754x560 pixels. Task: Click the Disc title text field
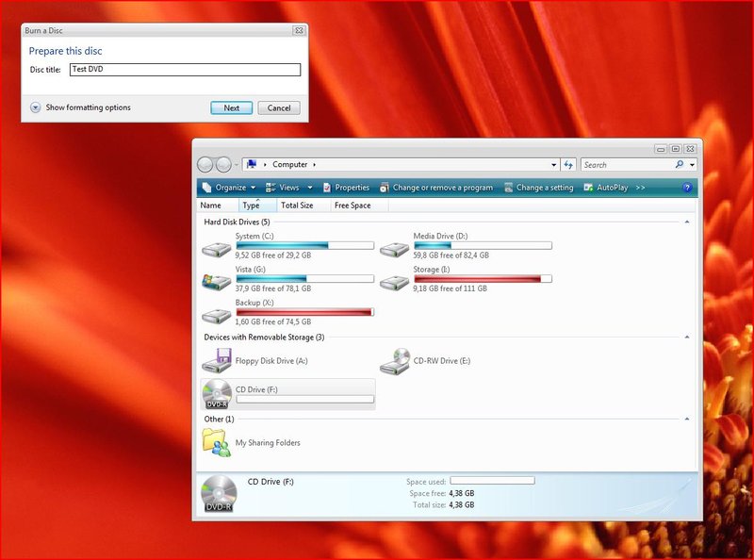click(x=185, y=70)
